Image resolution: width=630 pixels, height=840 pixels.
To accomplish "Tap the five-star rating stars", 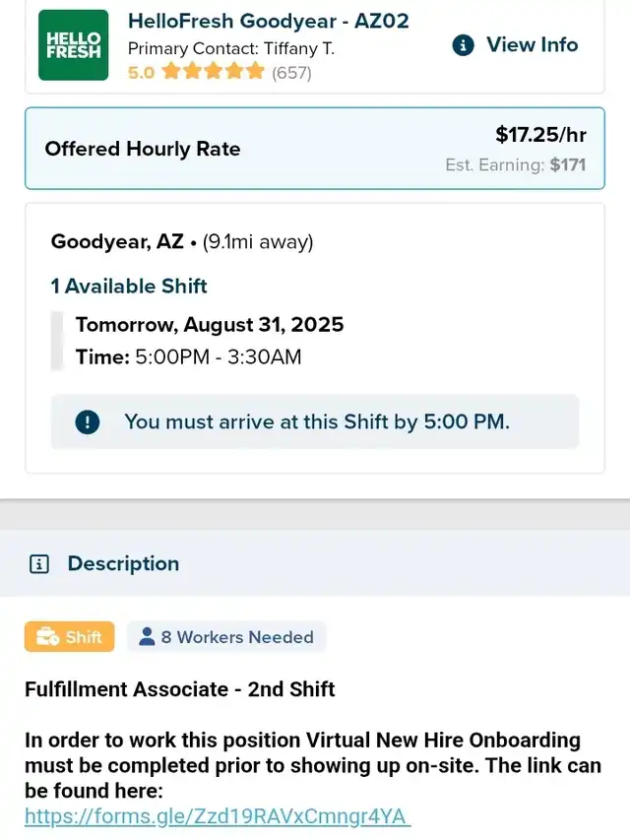I will click(214, 71).
